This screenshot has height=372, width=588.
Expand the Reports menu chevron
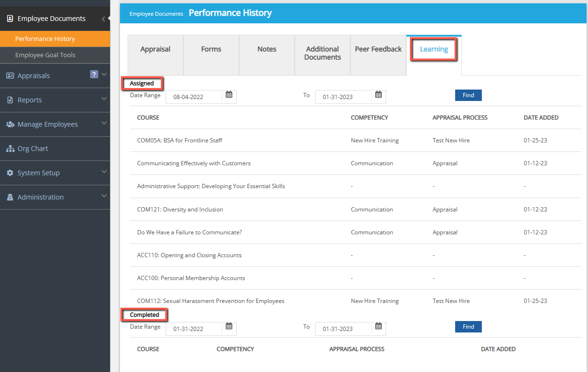tap(104, 99)
